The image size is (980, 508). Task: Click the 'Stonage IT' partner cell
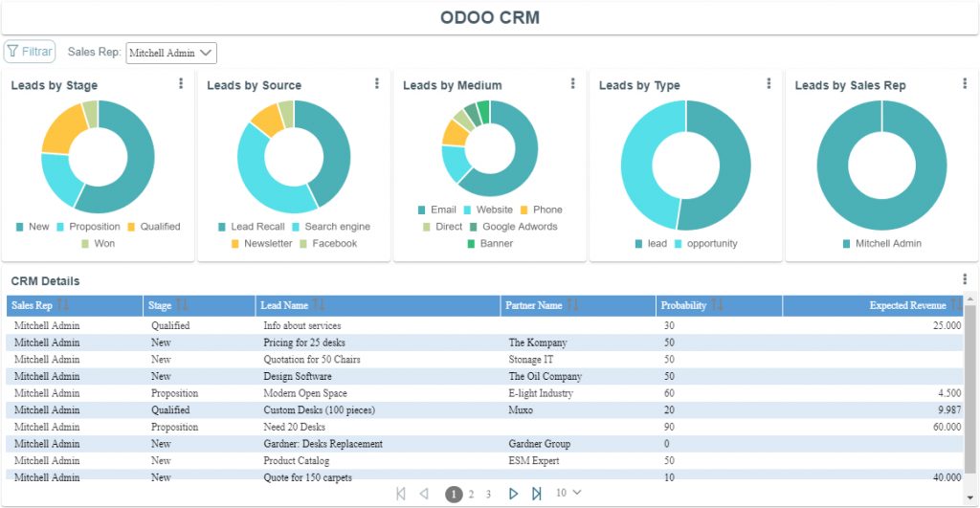coord(530,360)
